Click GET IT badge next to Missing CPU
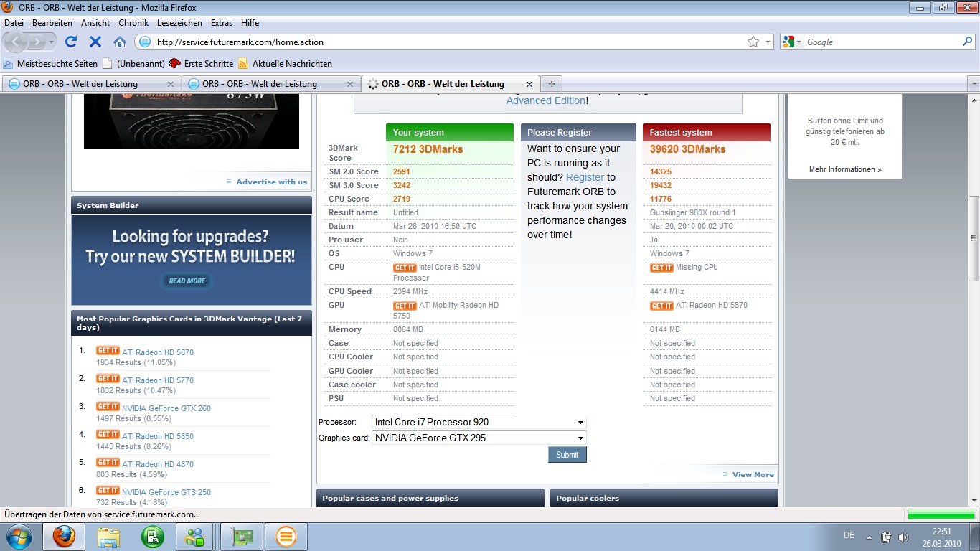 point(661,268)
